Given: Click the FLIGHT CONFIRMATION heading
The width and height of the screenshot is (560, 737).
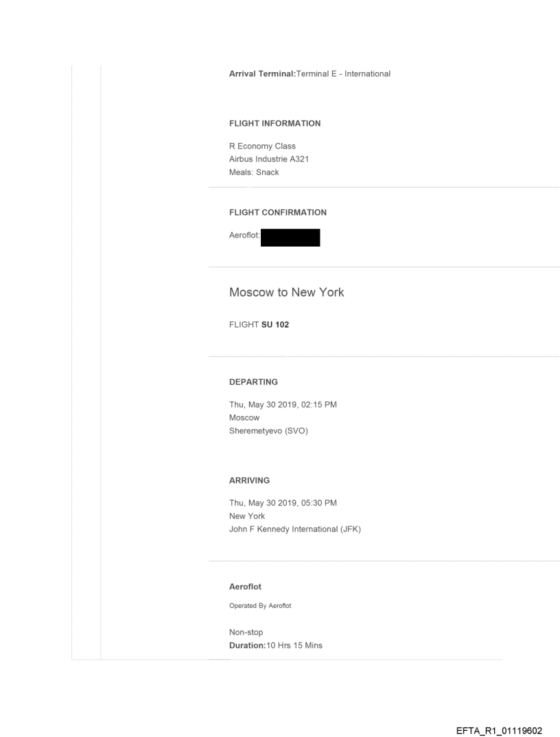Looking at the screenshot, I should [x=277, y=212].
